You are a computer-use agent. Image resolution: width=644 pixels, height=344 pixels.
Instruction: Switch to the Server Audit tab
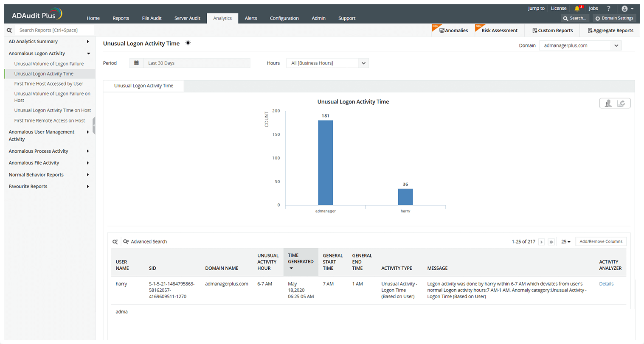[x=187, y=18]
